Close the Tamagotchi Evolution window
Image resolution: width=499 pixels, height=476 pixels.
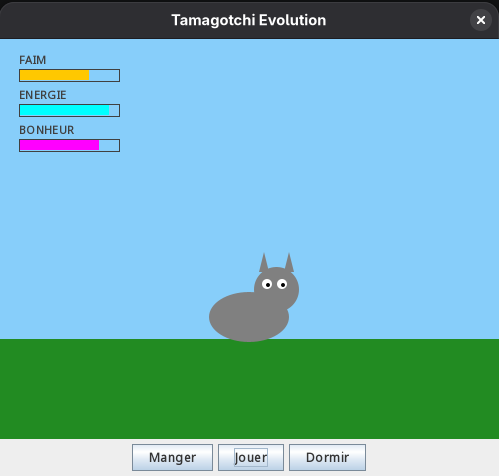481,20
